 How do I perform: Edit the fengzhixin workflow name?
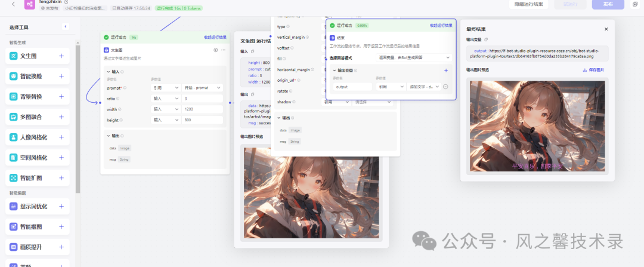pos(67,2)
